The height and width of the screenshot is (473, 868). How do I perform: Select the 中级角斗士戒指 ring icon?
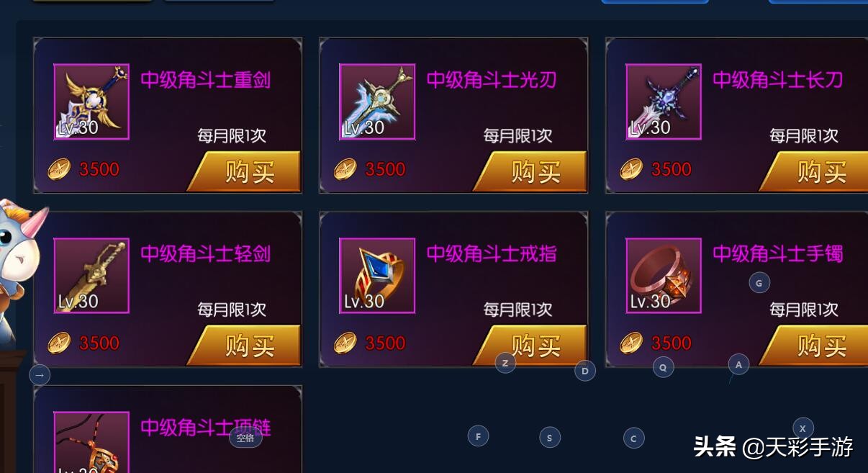377,276
